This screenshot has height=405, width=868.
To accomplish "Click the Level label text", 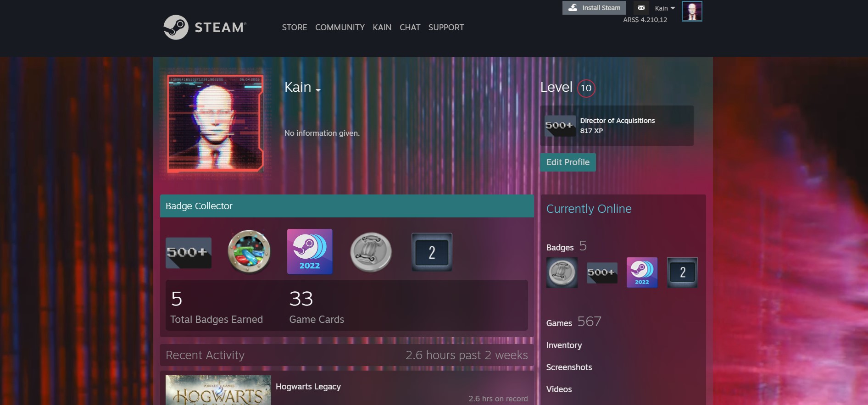I will click(556, 87).
